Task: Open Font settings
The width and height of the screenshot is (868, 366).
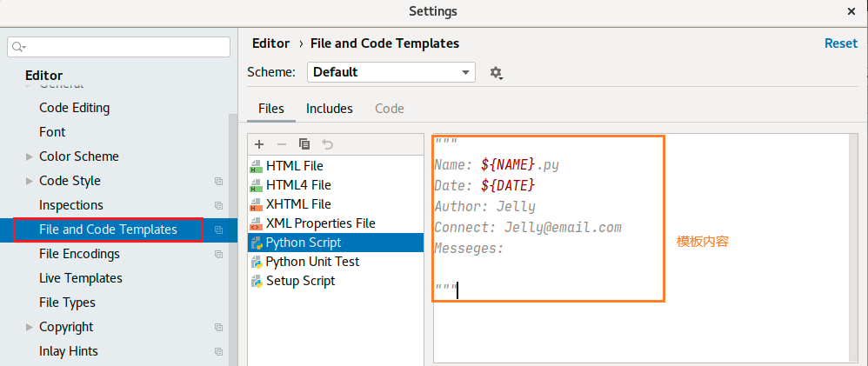Action: pyautogui.click(x=52, y=132)
